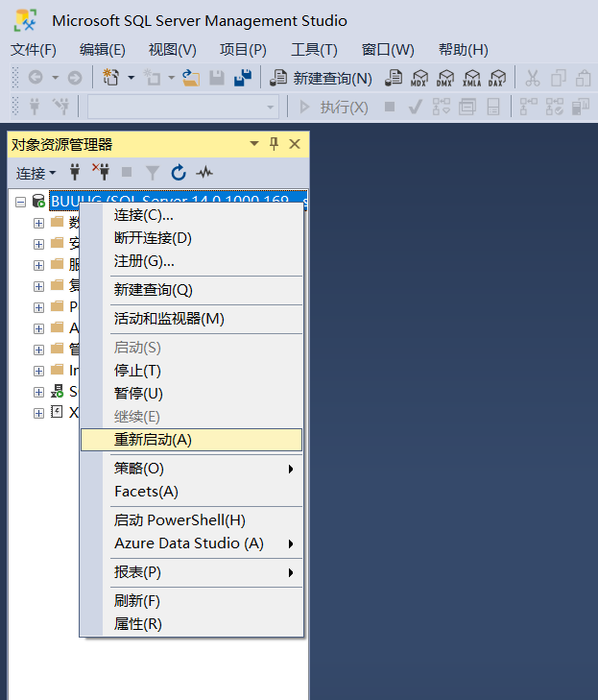598x700 pixels.
Task: Choose 断开连接(D) from context menu
Action: coord(191,238)
